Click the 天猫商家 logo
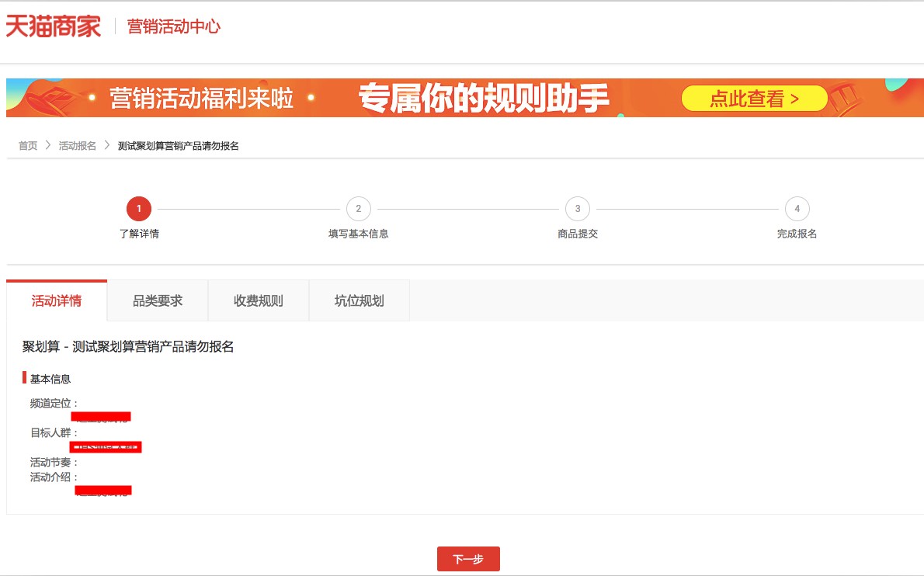 [53, 26]
